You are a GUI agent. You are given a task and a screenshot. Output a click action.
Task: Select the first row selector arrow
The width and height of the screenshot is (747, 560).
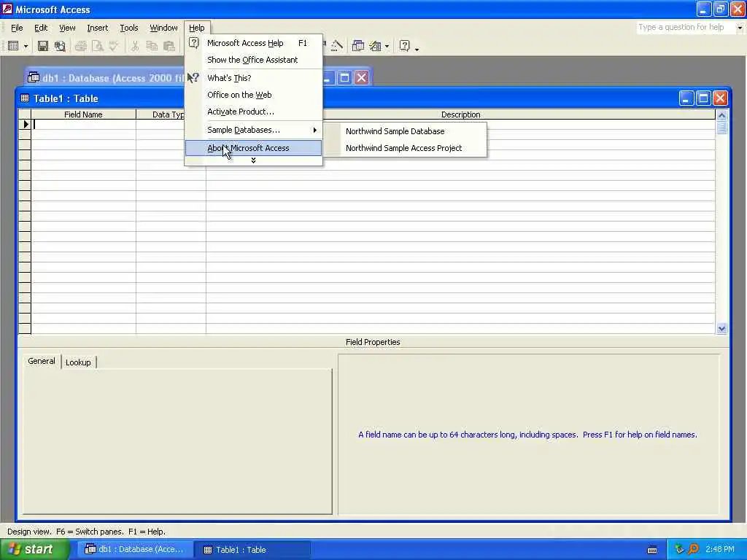25,124
